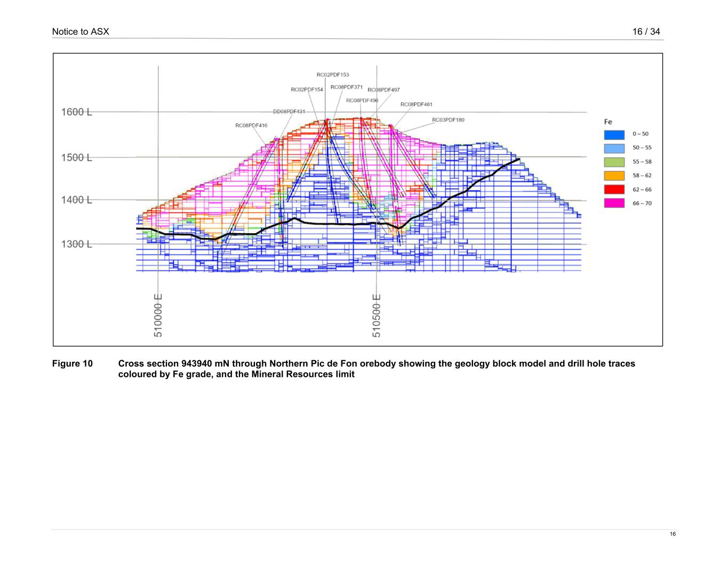The image size is (728, 563).
Task: Select the RC08PDF371 drill hole label
Action: point(347,87)
